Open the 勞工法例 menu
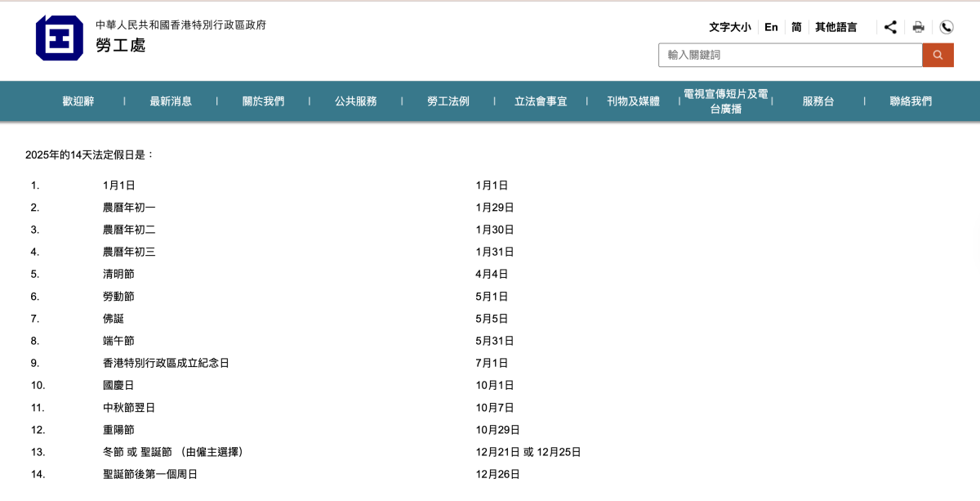The image size is (980, 501). (x=448, y=101)
